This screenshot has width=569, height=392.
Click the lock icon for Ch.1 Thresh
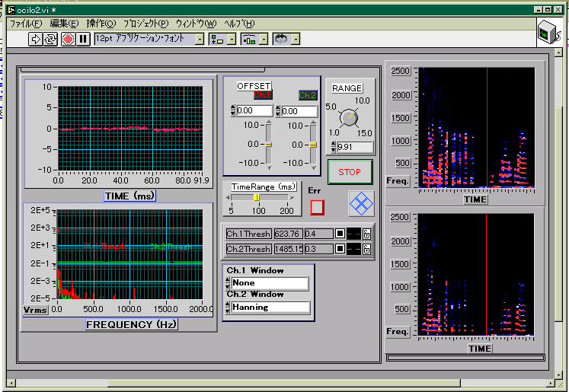pos(366,234)
